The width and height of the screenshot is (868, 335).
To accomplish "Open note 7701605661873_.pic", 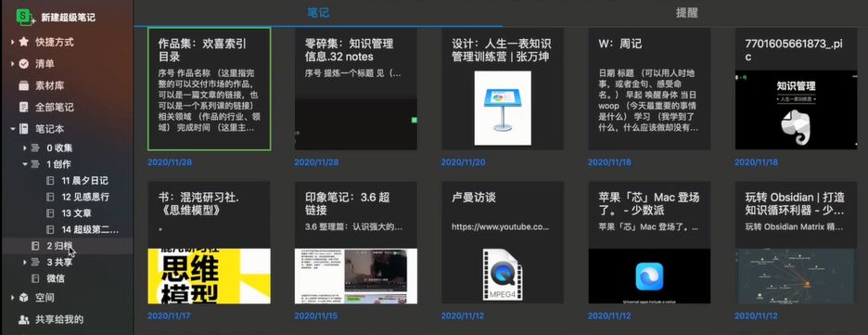I will [796, 88].
